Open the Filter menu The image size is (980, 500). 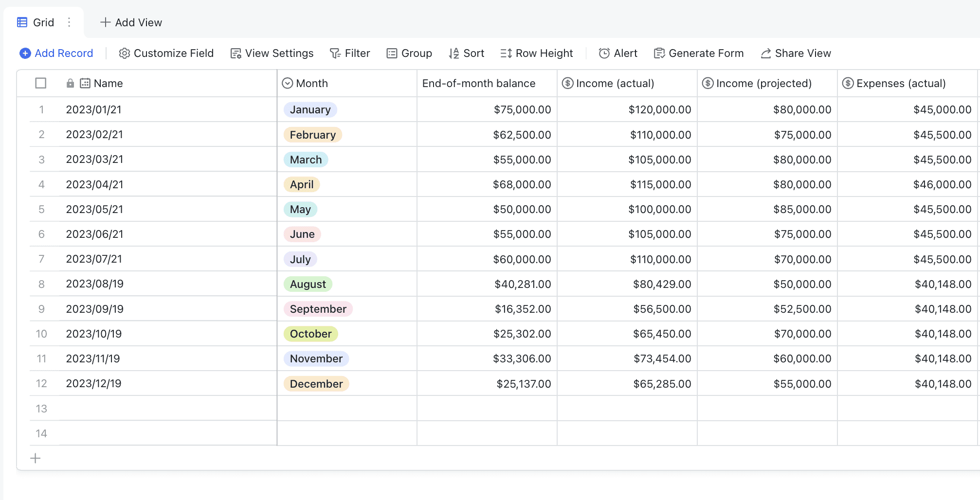(x=350, y=53)
